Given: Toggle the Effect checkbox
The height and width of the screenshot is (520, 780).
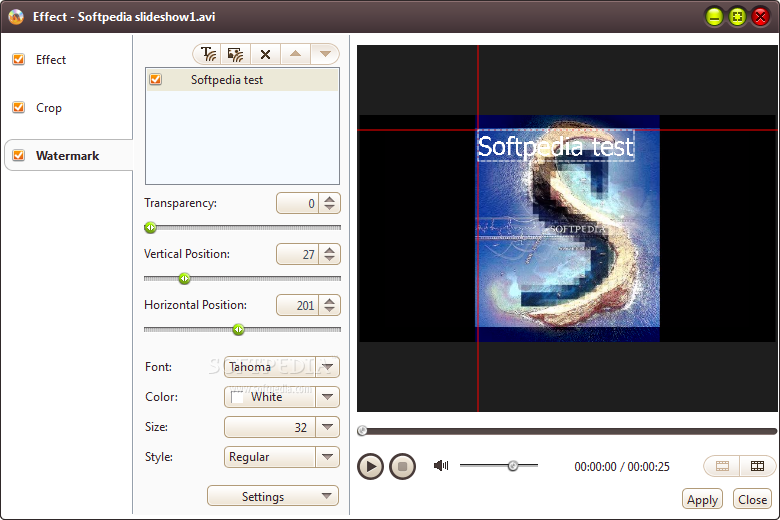Looking at the screenshot, I should coord(18,59).
